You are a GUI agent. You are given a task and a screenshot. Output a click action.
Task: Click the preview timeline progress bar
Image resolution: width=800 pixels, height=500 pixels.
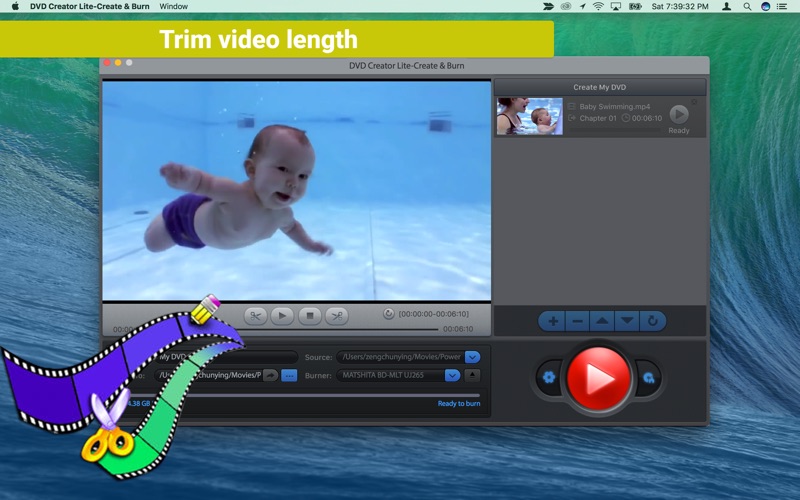[x=337, y=330]
